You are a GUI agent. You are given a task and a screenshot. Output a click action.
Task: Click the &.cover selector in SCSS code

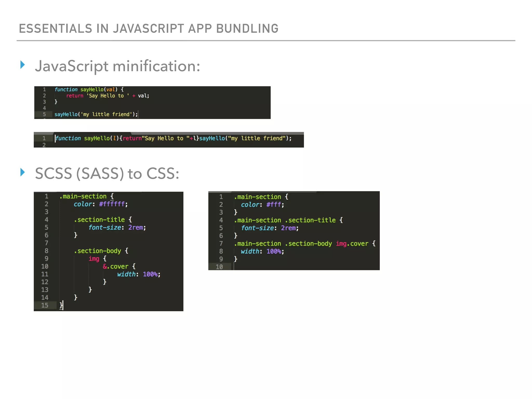(x=116, y=267)
